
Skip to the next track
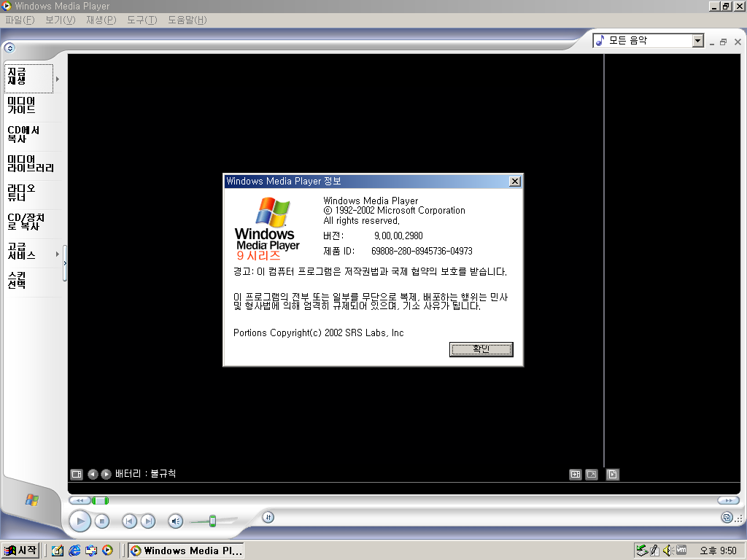(x=148, y=521)
